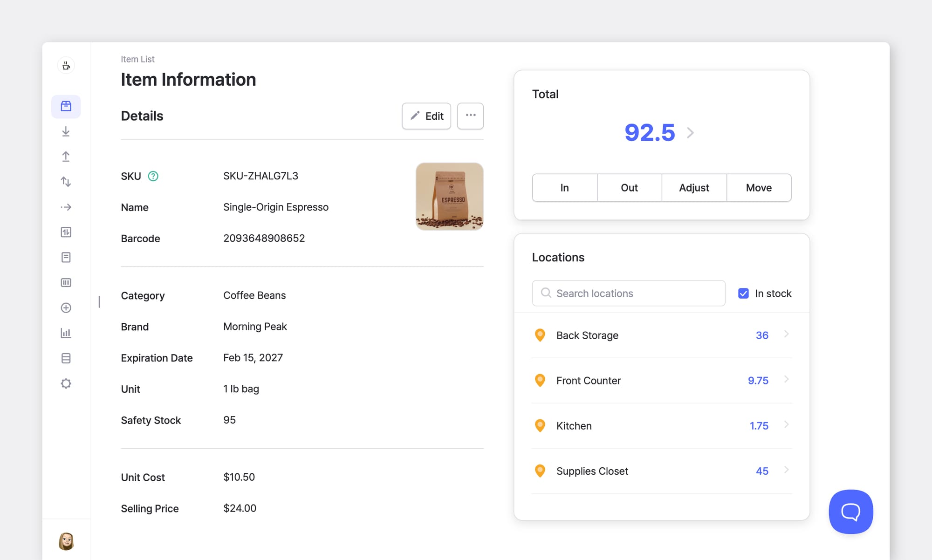Click the Supplies Closet quantity 45

pyautogui.click(x=762, y=471)
